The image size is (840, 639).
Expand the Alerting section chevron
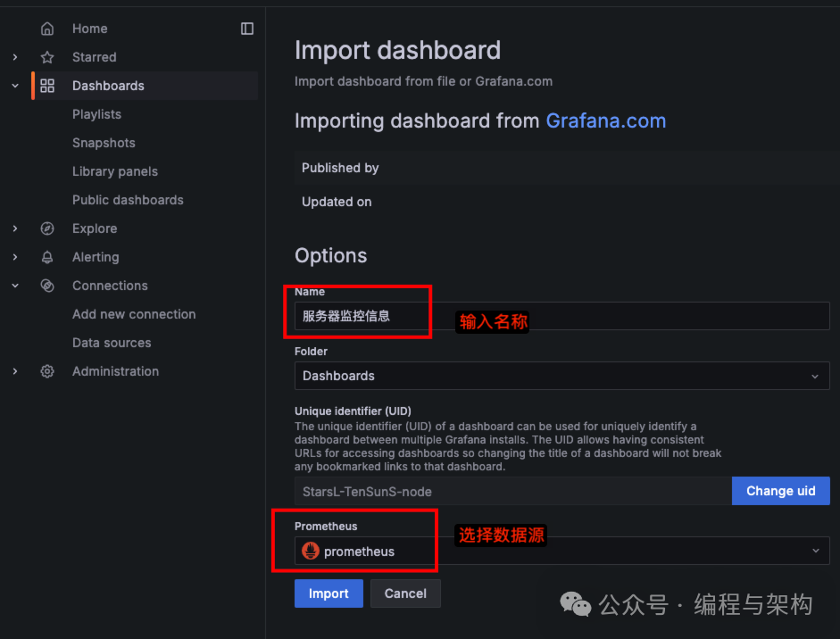click(15, 257)
